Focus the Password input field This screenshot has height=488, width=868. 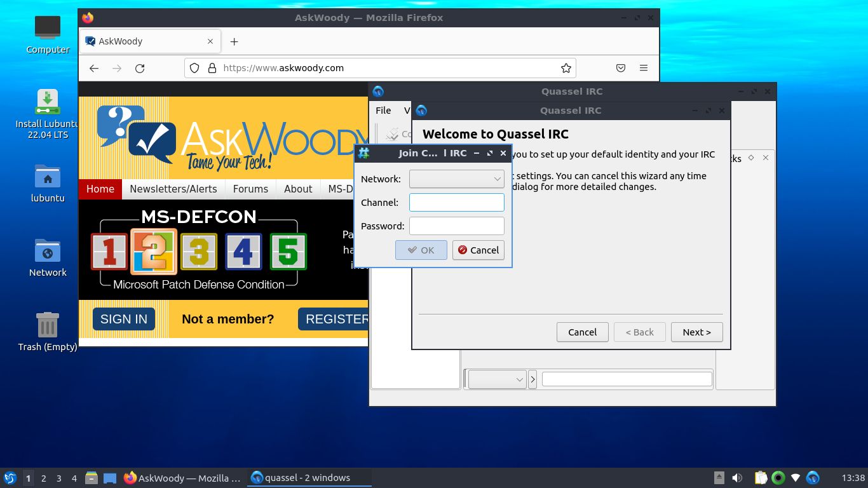click(x=456, y=226)
